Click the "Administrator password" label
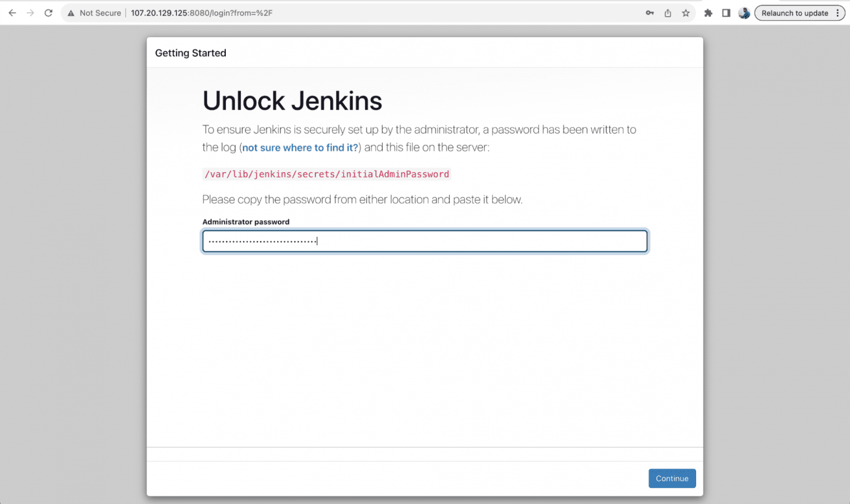850x504 pixels. click(246, 222)
